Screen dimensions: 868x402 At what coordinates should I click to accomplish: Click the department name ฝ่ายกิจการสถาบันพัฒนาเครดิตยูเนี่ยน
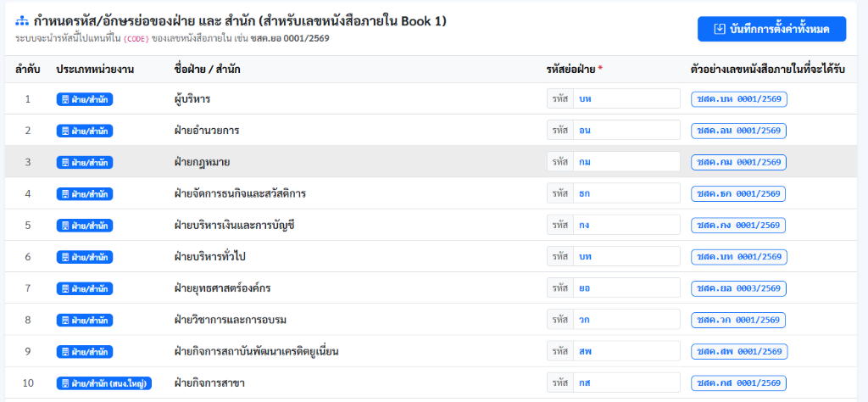pyautogui.click(x=256, y=352)
